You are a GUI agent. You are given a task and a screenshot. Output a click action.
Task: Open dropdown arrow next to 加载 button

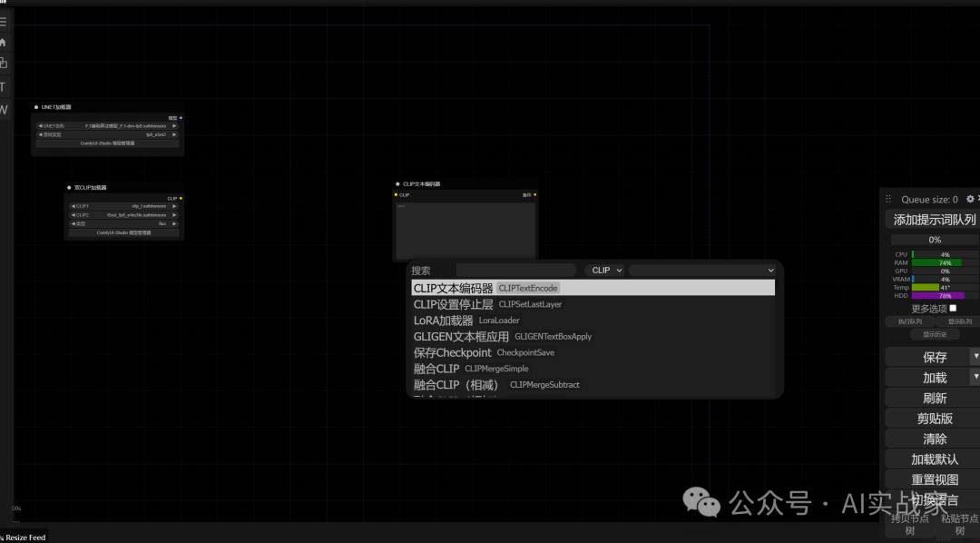[975, 377]
